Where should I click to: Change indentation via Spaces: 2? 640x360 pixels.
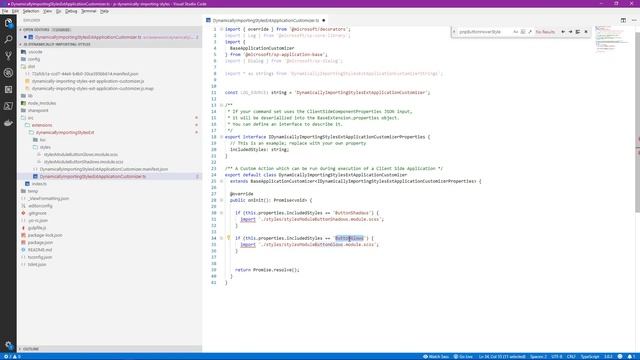tap(538, 356)
